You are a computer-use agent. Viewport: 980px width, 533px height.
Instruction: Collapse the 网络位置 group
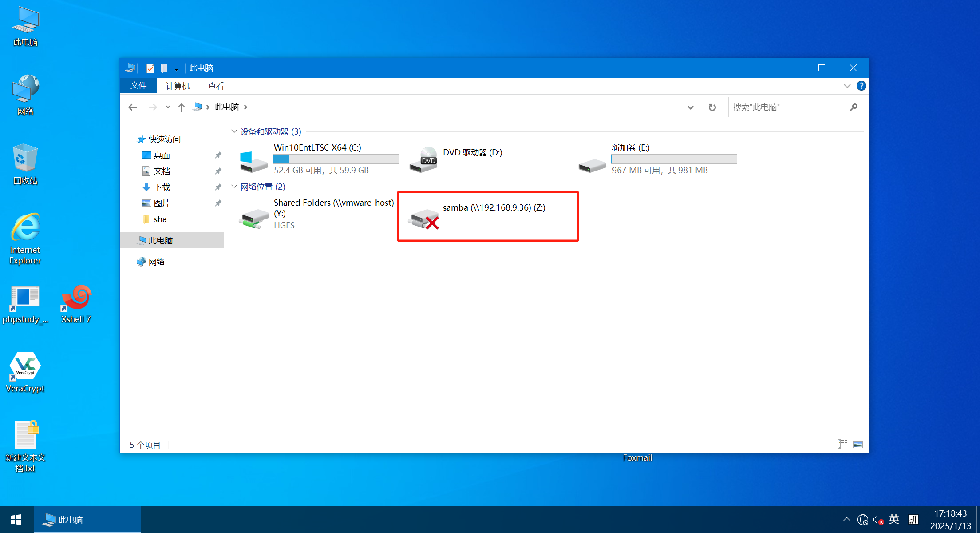pos(234,187)
